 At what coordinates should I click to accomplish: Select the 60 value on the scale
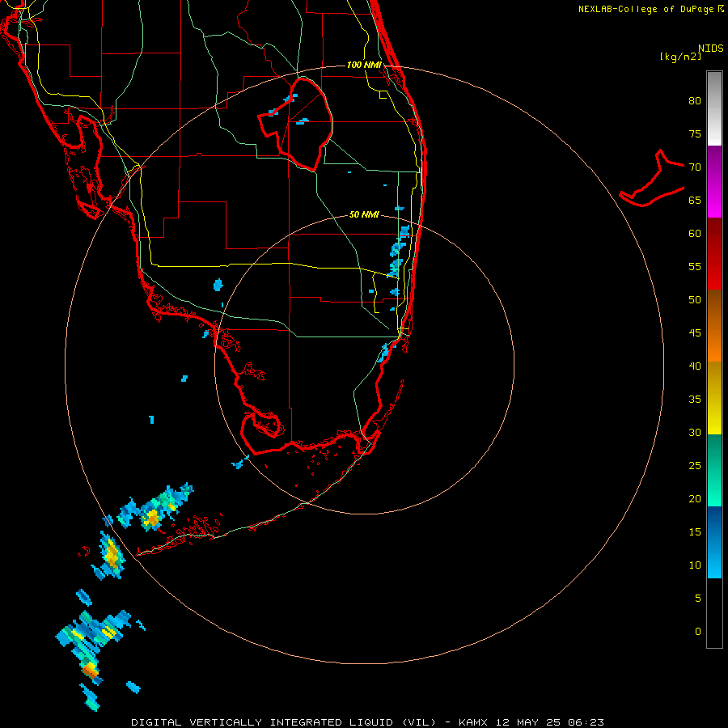coord(695,234)
